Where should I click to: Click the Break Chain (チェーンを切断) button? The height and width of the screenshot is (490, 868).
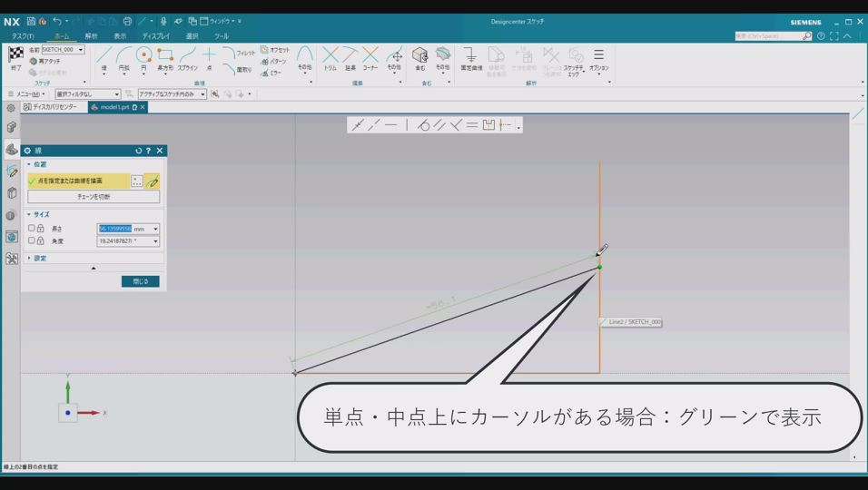coord(94,196)
